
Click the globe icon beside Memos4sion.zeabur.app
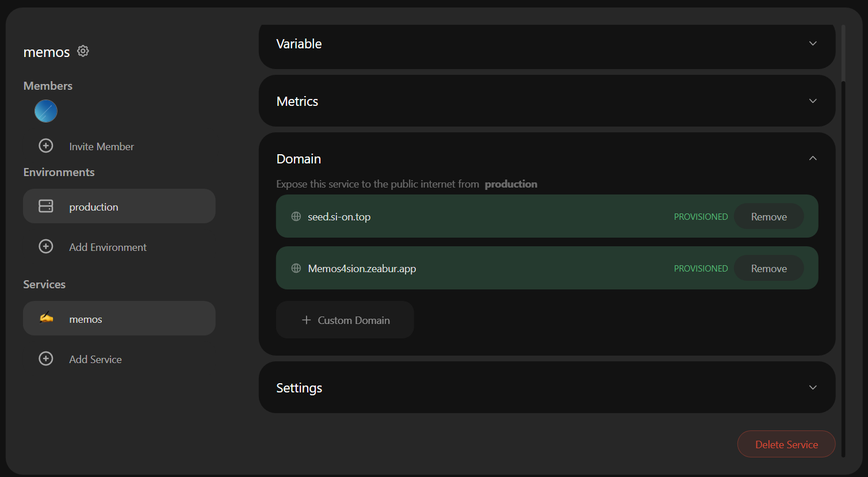[x=296, y=269]
